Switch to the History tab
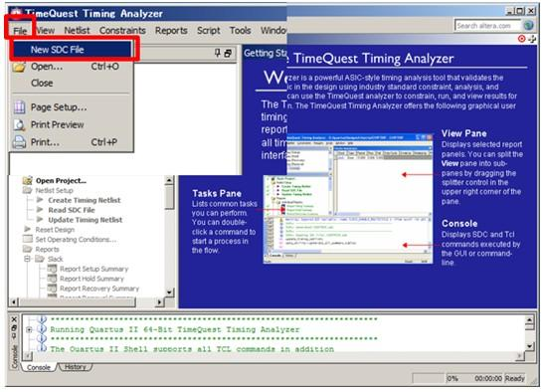Screen dimensions: 544x392 click(75, 367)
